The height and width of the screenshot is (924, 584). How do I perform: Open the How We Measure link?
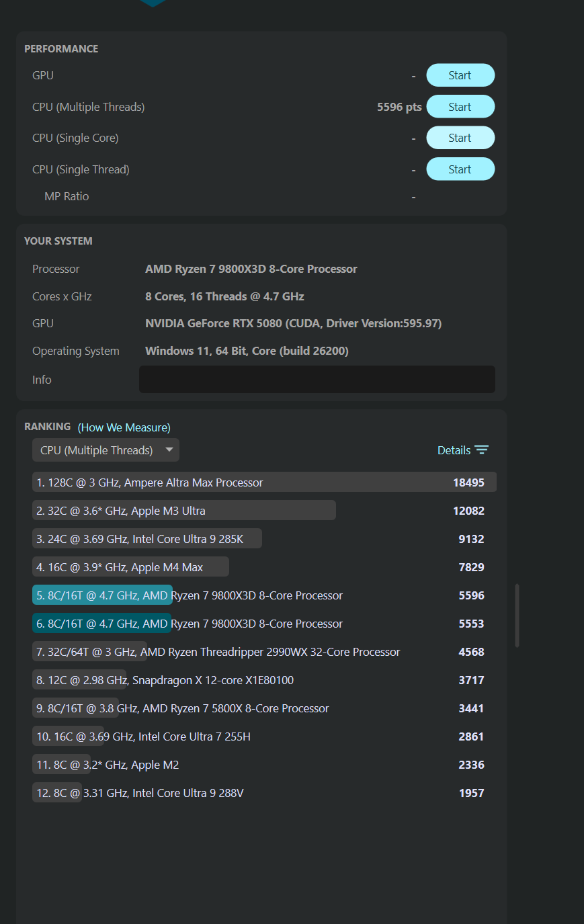pos(124,427)
